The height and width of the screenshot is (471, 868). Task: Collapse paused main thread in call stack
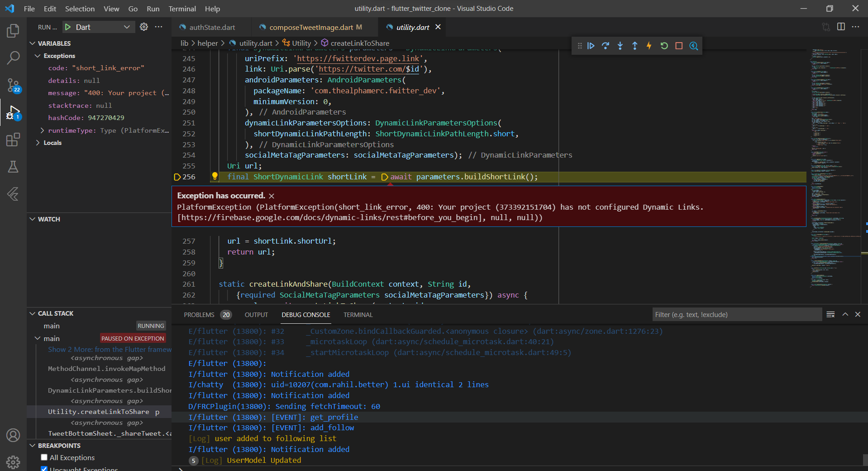[x=38, y=338]
